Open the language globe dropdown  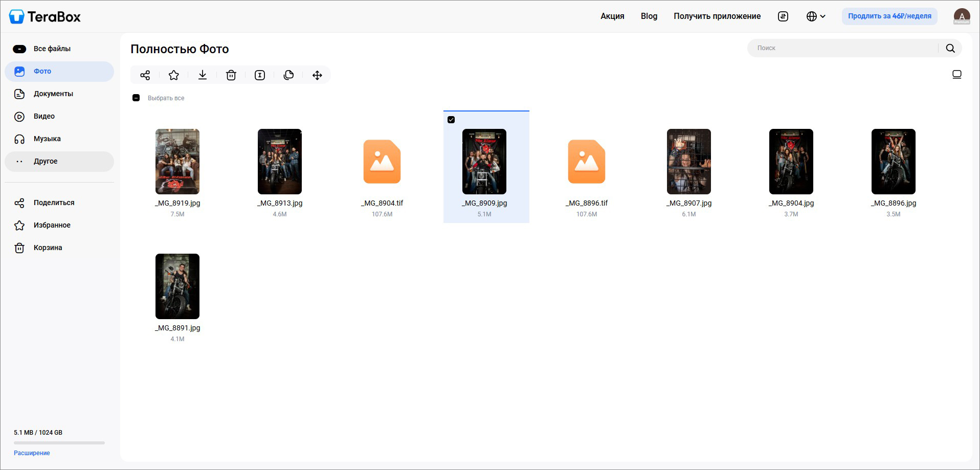[816, 16]
